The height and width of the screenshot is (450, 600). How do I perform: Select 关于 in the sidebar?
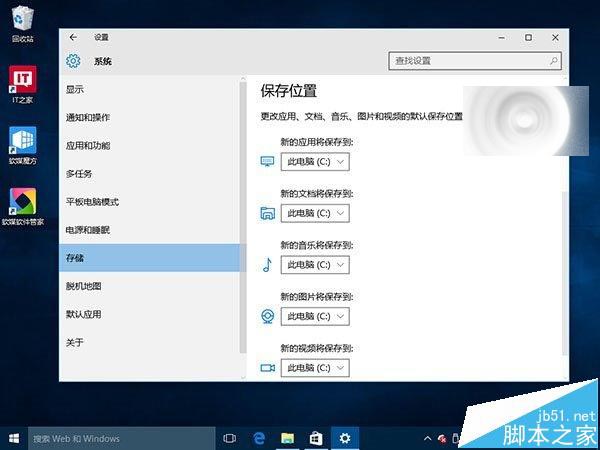[150, 342]
